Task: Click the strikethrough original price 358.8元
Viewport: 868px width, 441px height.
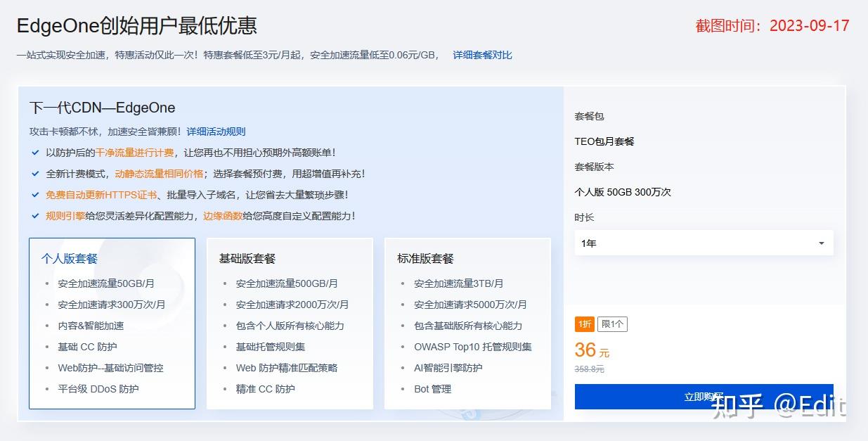Action: click(x=590, y=368)
